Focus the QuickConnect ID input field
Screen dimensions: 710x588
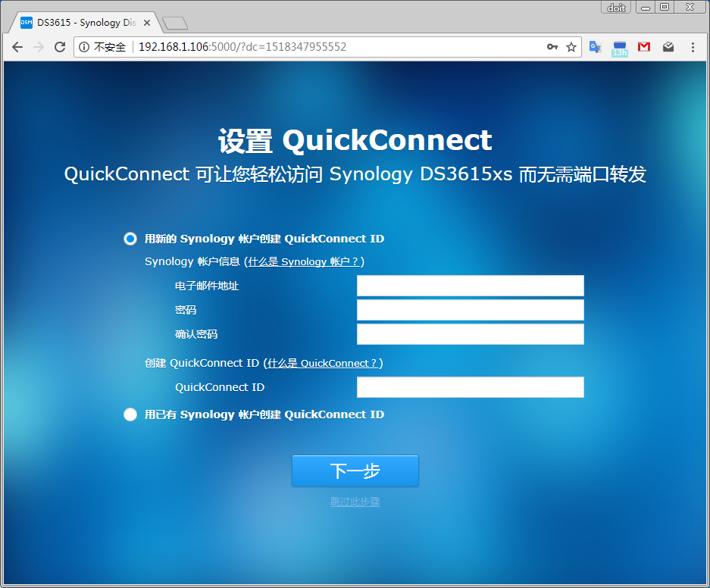click(x=470, y=387)
